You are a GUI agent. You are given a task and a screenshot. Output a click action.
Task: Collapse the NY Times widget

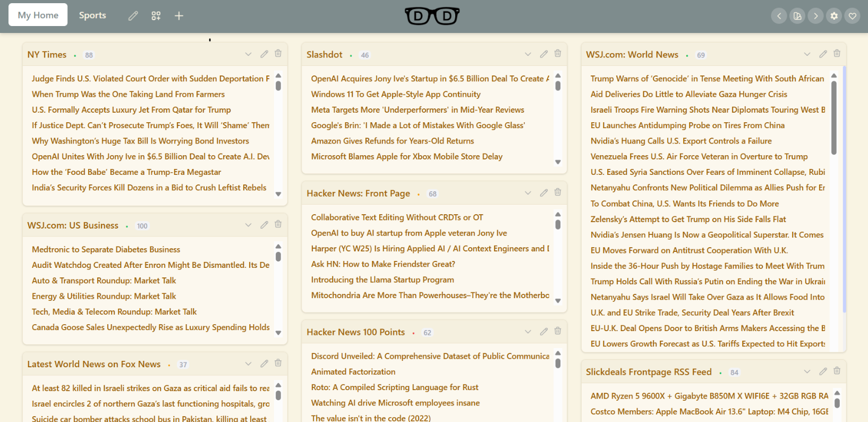248,54
